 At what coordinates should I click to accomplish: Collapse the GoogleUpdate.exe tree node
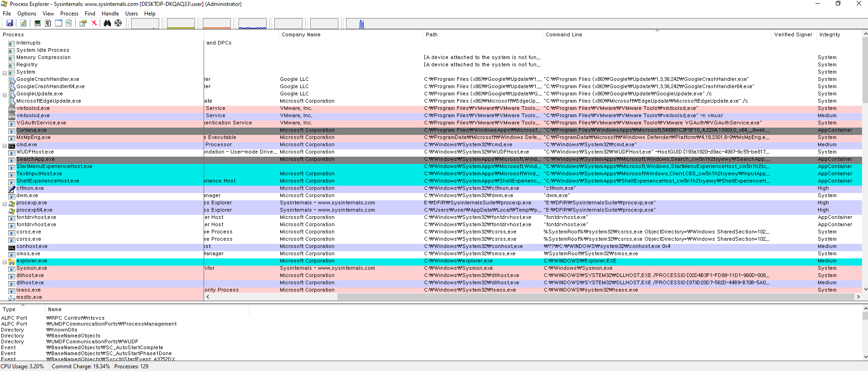click(5, 94)
